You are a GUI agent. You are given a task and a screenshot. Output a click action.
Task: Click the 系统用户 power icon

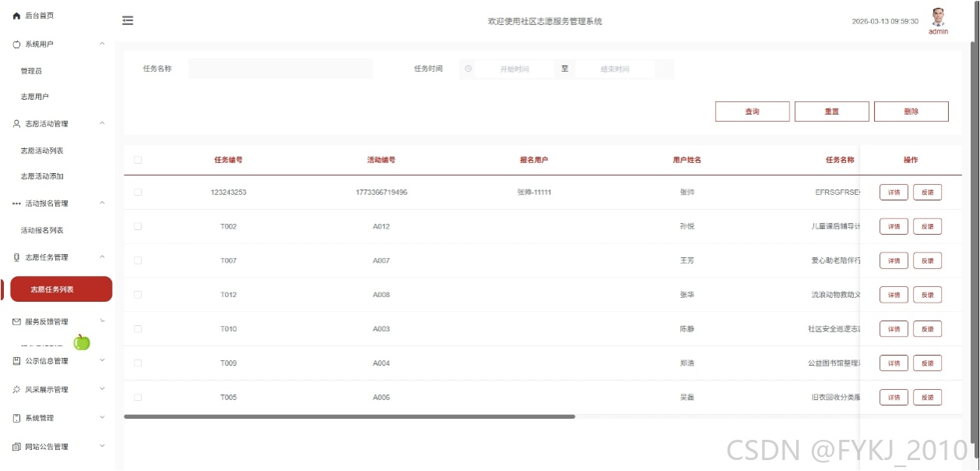pos(16,44)
